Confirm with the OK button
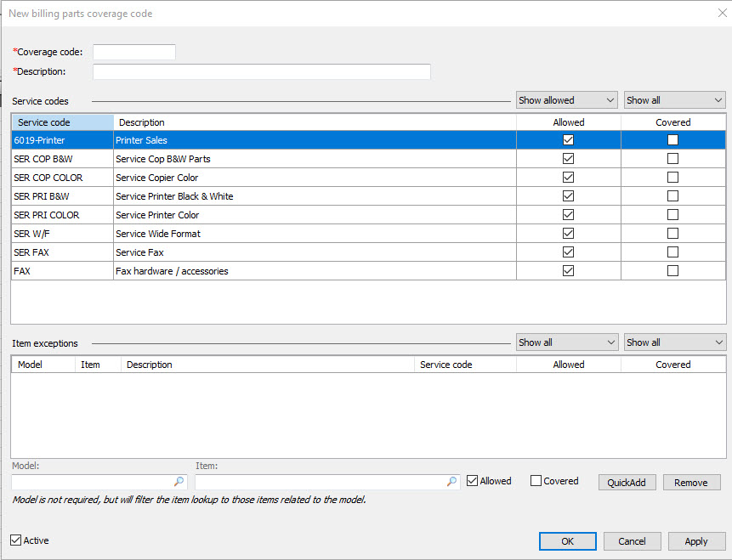This screenshot has width=732, height=560. (x=568, y=540)
